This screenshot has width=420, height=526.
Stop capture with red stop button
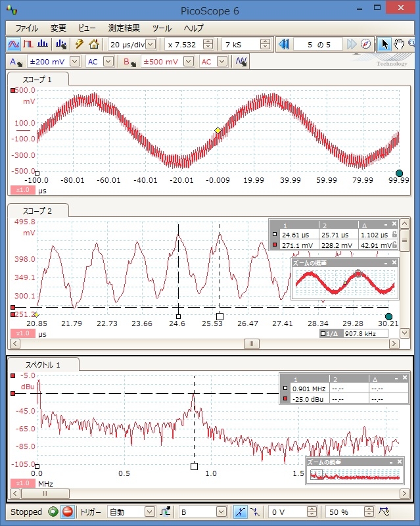coord(68,512)
